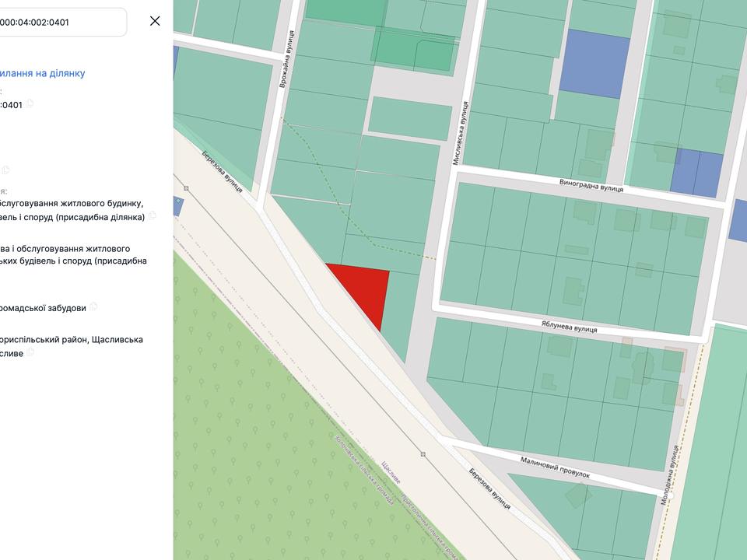Click the dark green overlapping parcel at top

coord(412,47)
